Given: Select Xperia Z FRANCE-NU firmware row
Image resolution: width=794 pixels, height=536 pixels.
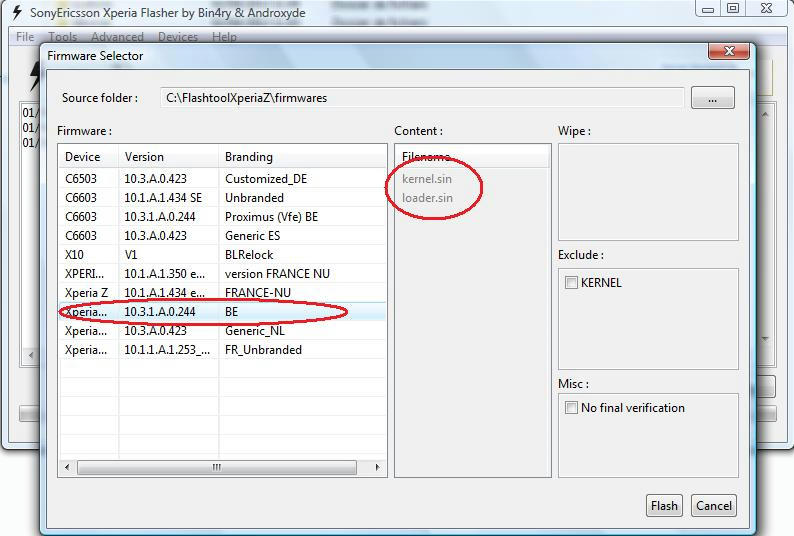Looking at the screenshot, I should click(x=223, y=293).
